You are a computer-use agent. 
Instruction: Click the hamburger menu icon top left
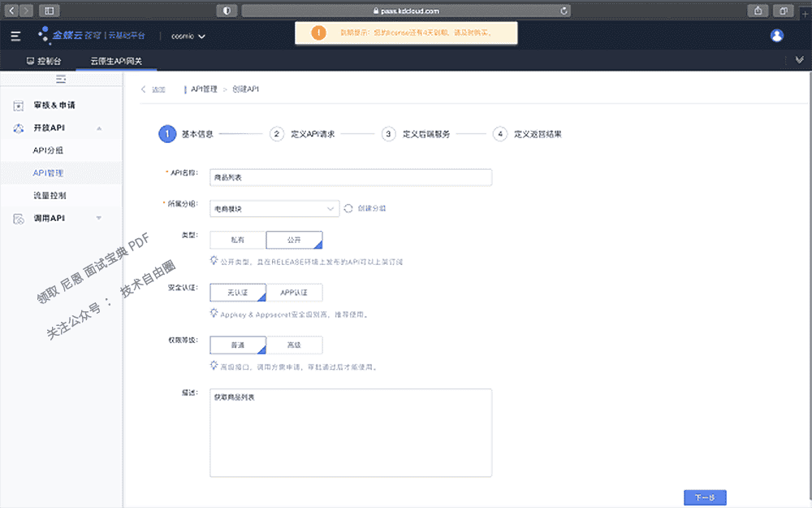[14, 35]
